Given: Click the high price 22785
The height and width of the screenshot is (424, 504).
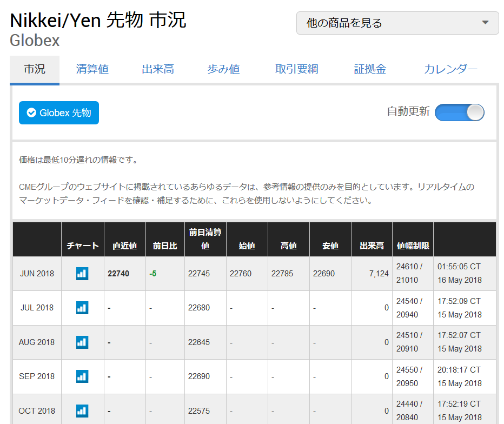Looking at the screenshot, I should coord(282,274).
